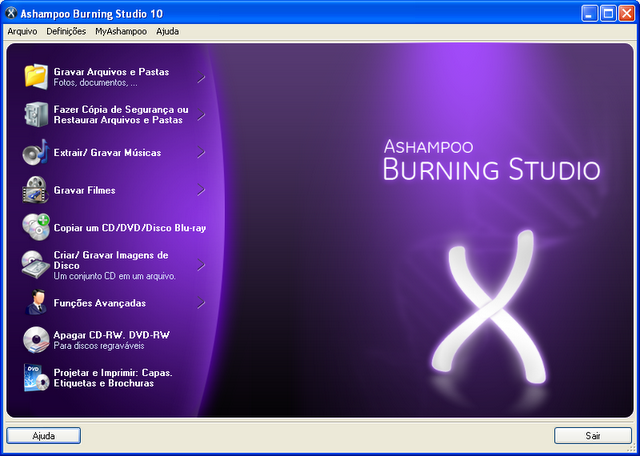Viewport: 640px width, 456px height.
Task: Select Extrair/ Gravar Músicas text
Action: point(107,153)
